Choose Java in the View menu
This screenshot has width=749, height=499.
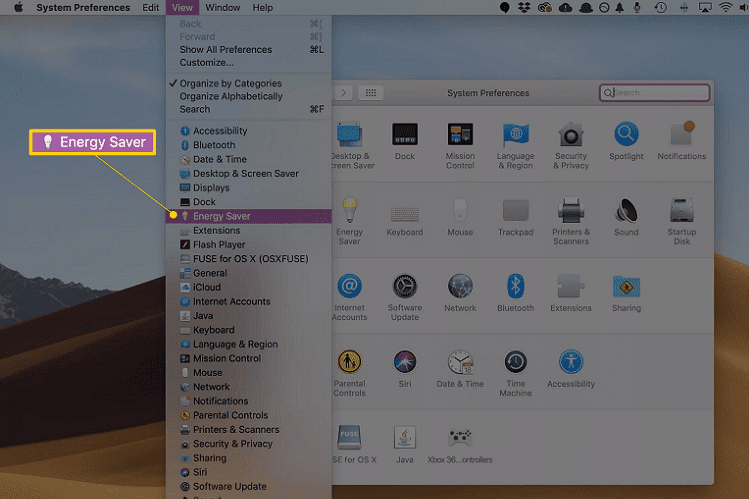click(x=249, y=316)
